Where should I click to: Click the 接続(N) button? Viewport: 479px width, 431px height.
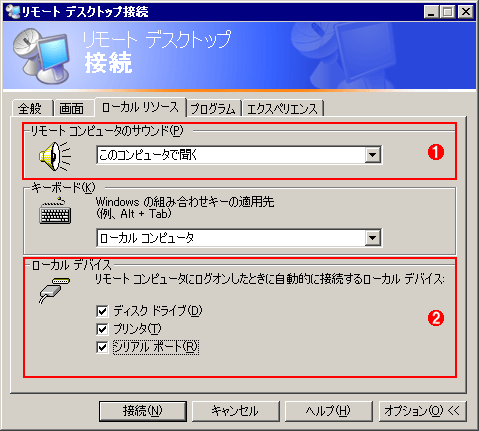click(x=143, y=411)
